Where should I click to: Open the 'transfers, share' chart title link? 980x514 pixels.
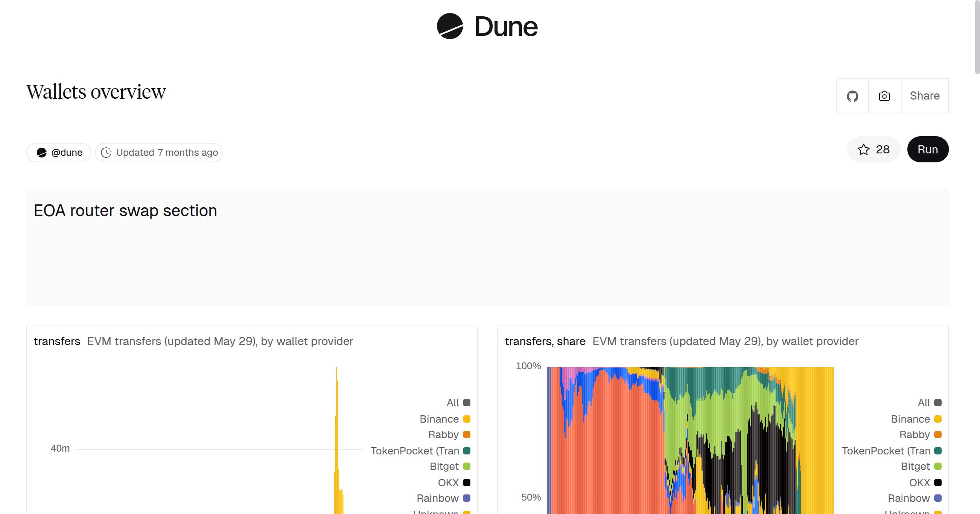click(545, 341)
